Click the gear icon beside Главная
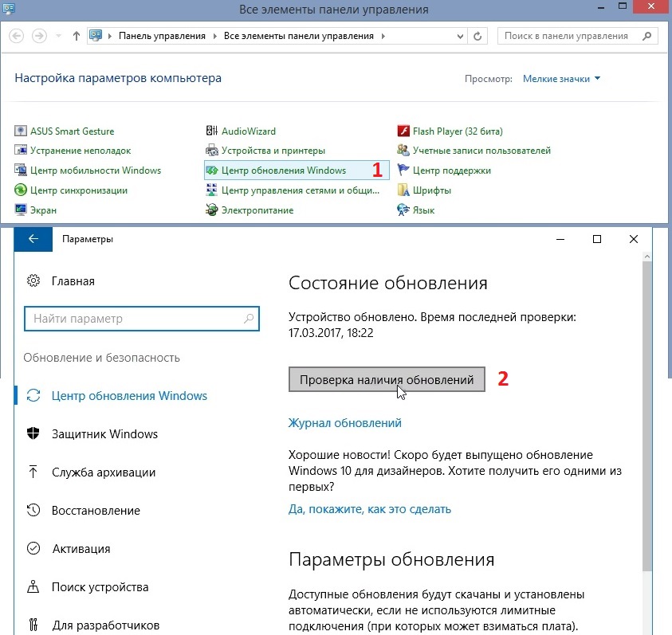This screenshot has height=635, width=672. (33, 280)
